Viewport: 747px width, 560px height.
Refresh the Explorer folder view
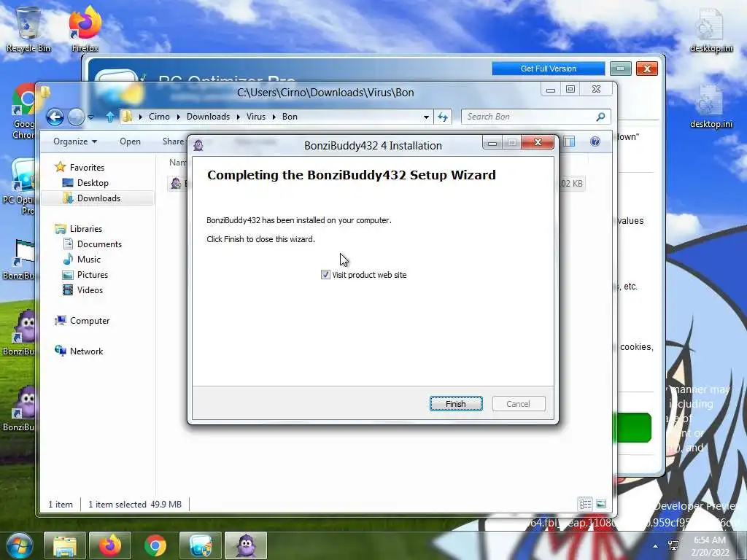pyautogui.click(x=443, y=117)
